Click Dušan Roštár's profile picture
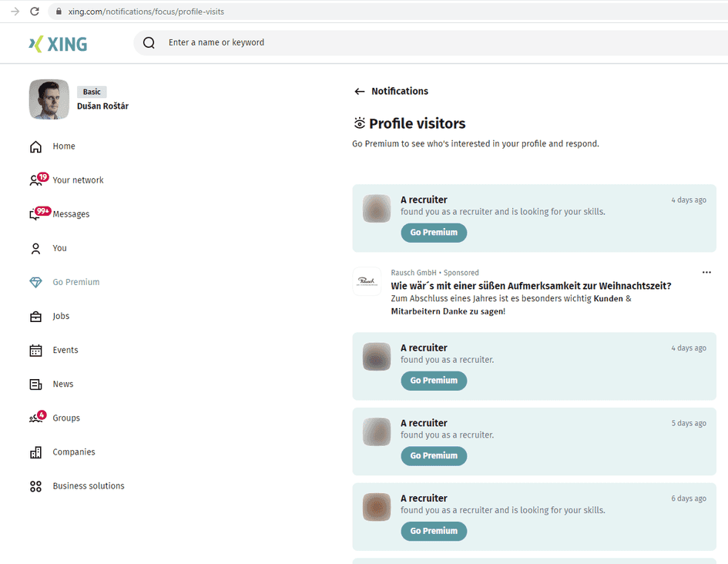This screenshot has height=564, width=728. (x=49, y=99)
